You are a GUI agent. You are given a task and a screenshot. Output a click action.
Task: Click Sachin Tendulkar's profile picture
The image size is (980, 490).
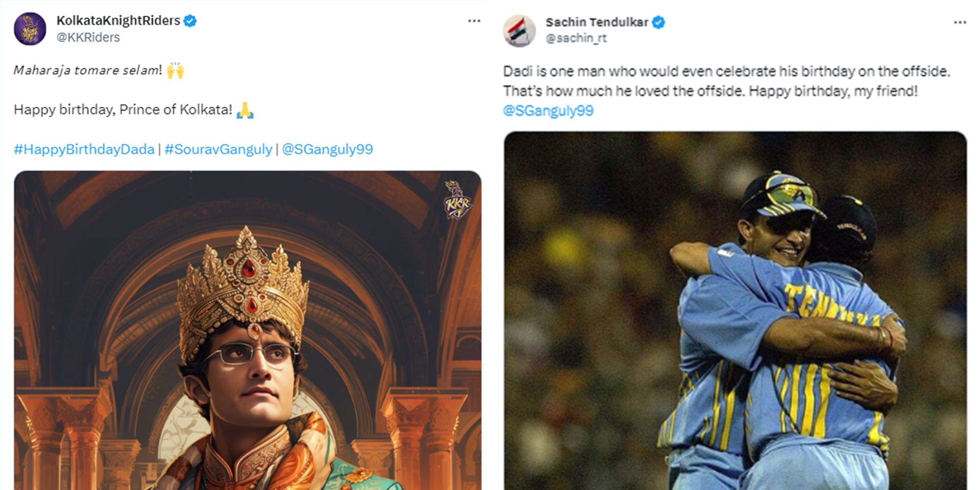(x=521, y=30)
